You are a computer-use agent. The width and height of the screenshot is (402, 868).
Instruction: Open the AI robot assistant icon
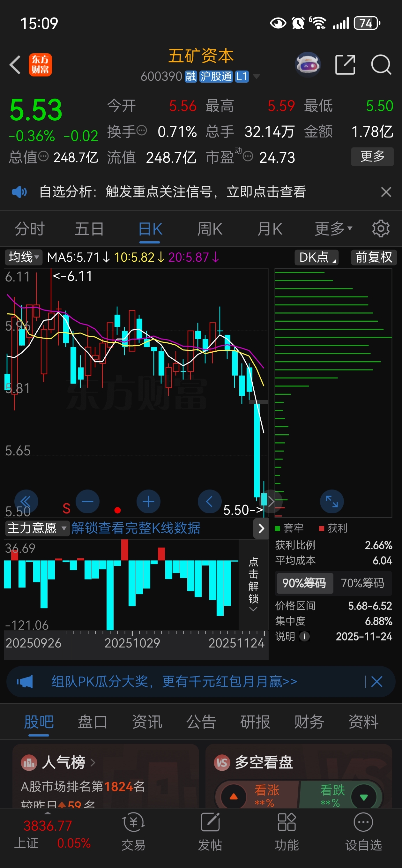pyautogui.click(x=307, y=64)
